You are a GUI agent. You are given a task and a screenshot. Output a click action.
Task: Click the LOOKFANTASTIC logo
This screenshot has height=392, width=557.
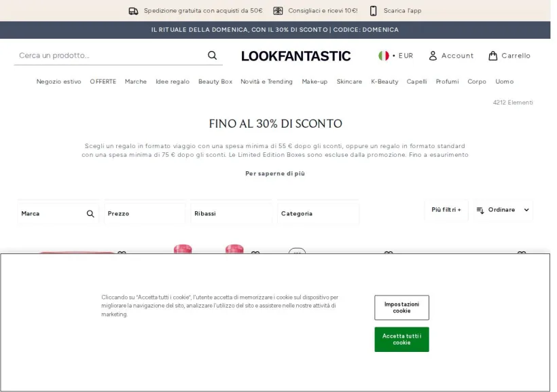point(296,56)
